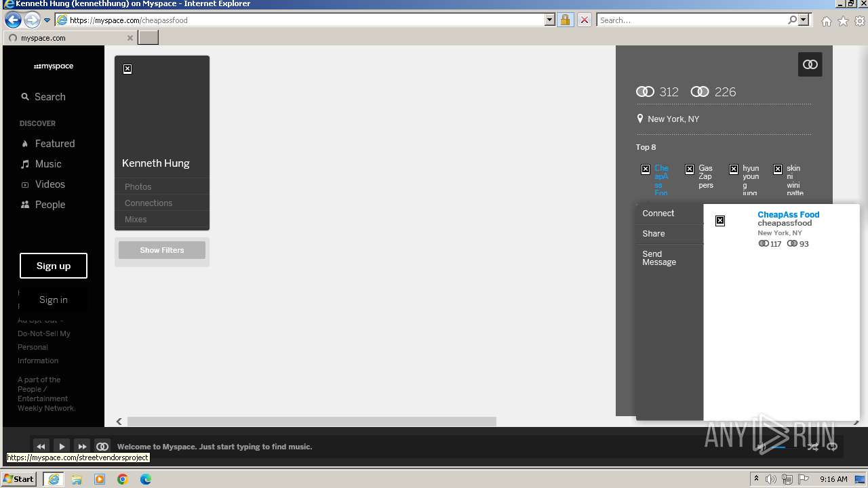Click the 117 connections count in popup
868x488 pixels.
click(x=770, y=244)
